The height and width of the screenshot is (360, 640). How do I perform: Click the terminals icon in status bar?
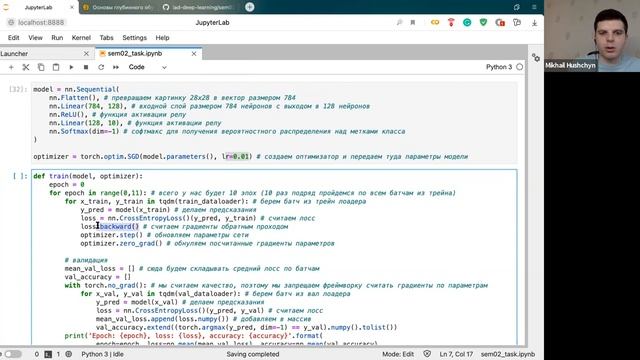click(48, 354)
